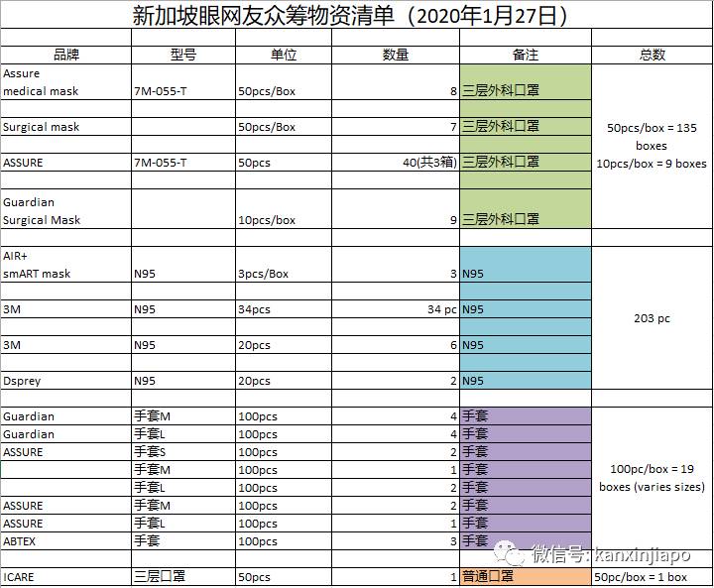The width and height of the screenshot is (714, 588).
Task: Click the 总数 column header
Action: [x=652, y=55]
